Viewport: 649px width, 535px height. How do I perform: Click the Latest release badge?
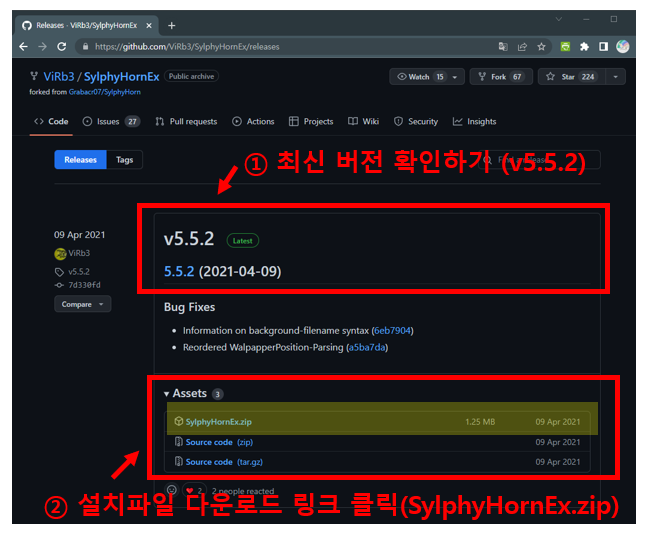point(243,241)
